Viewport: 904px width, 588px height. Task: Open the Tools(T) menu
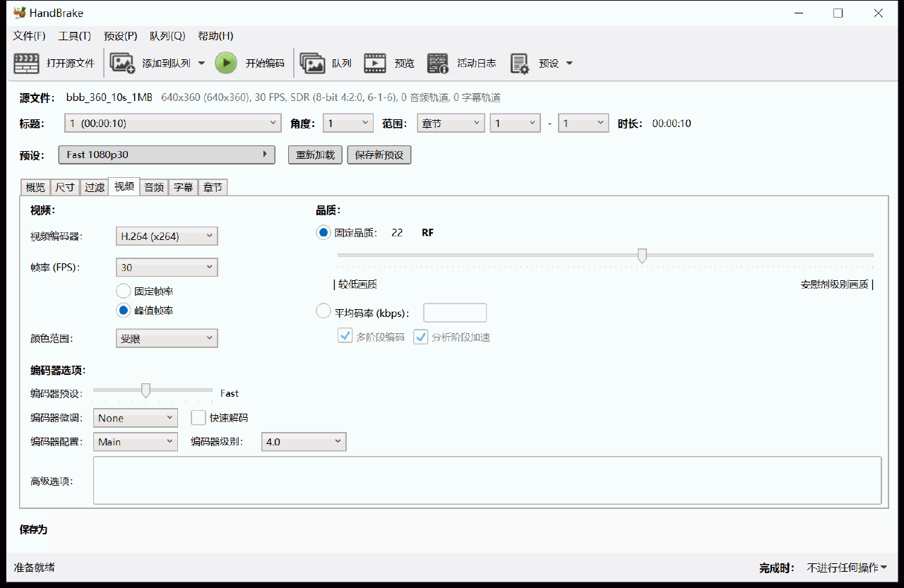[x=74, y=36]
